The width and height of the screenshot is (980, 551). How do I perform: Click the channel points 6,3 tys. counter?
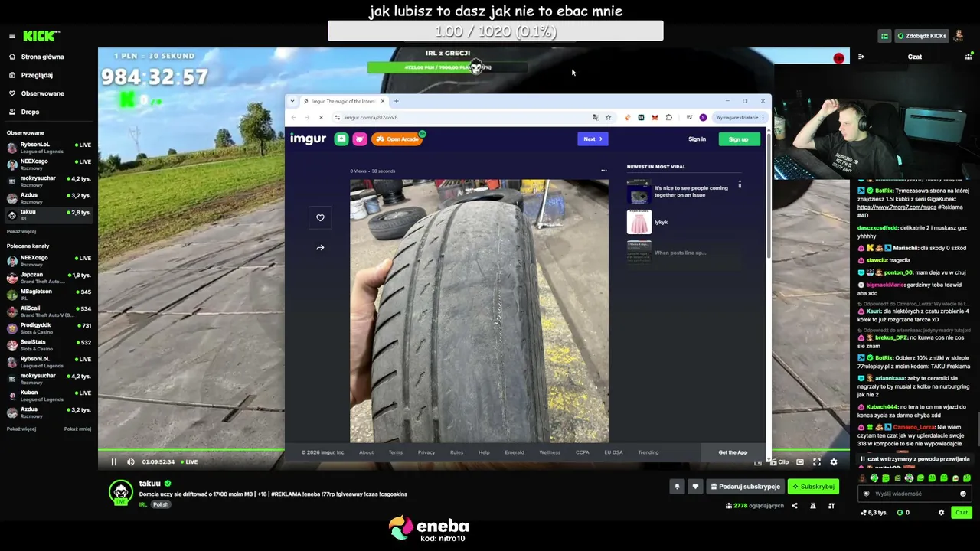click(x=874, y=513)
